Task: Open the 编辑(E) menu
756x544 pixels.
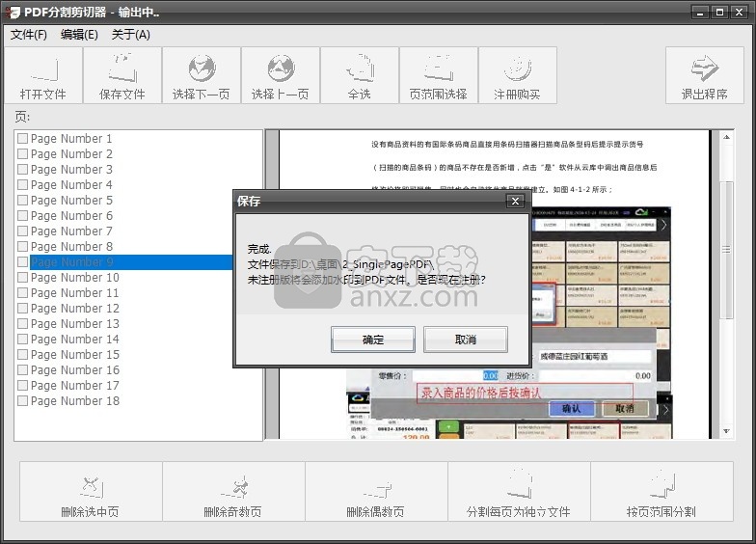Action: [x=79, y=35]
